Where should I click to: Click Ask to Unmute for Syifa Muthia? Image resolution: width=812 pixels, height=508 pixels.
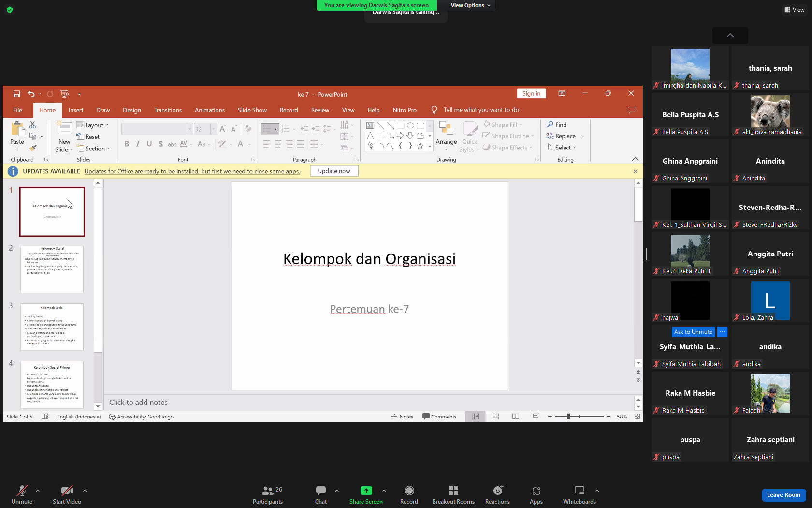[693, 332]
